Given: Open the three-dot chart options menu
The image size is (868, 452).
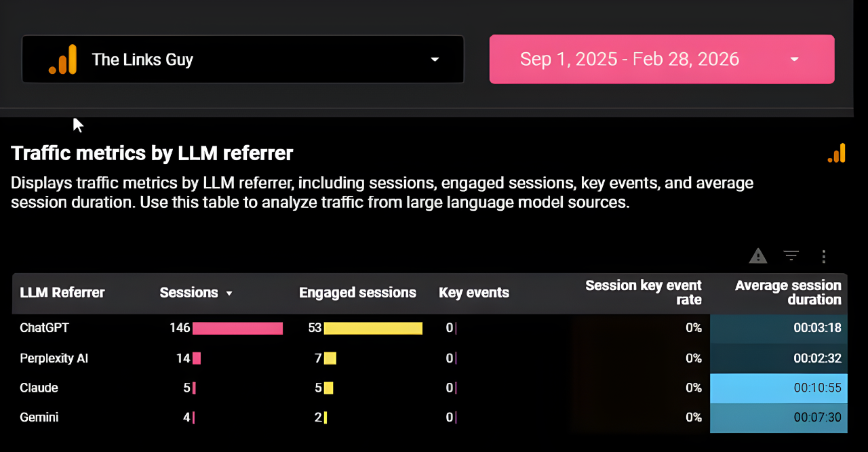Looking at the screenshot, I should point(824,256).
